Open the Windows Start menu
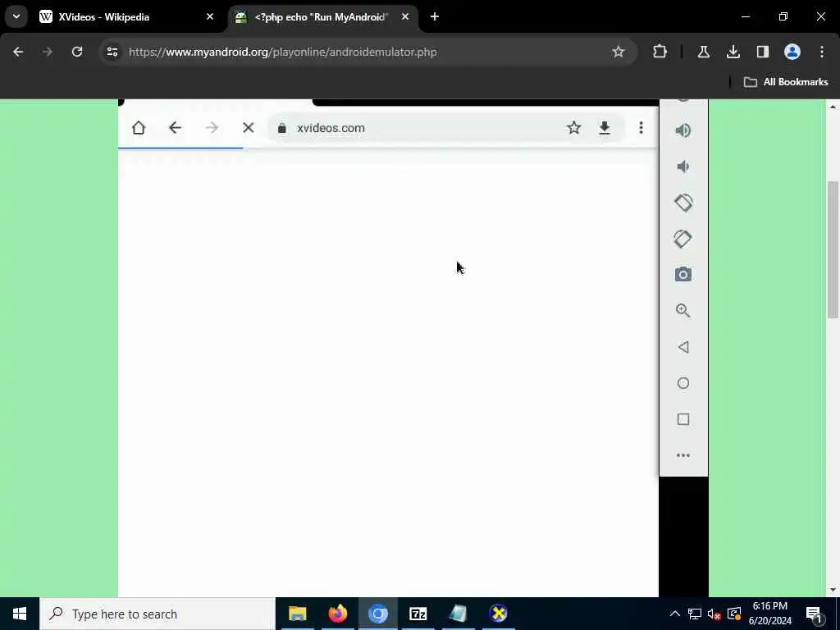This screenshot has width=840, height=630. pos(20,614)
